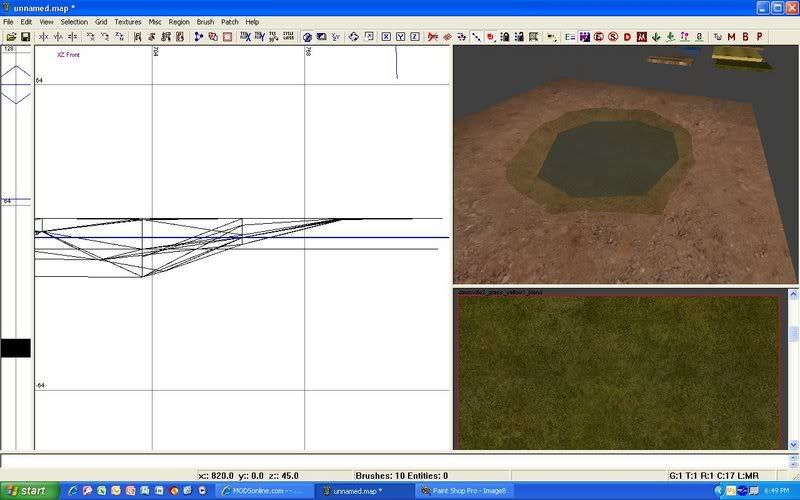Viewport: 800px width, 500px height.
Task: Open the Brush menu
Action: click(x=205, y=21)
